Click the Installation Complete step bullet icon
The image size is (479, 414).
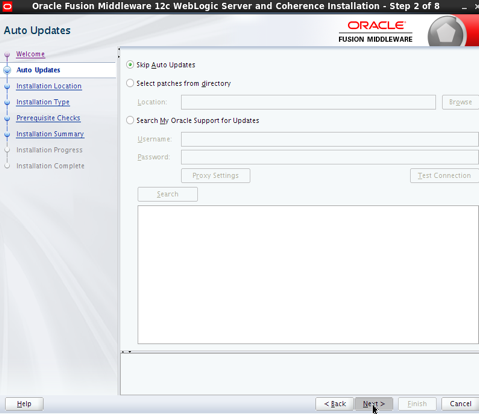[7, 166]
